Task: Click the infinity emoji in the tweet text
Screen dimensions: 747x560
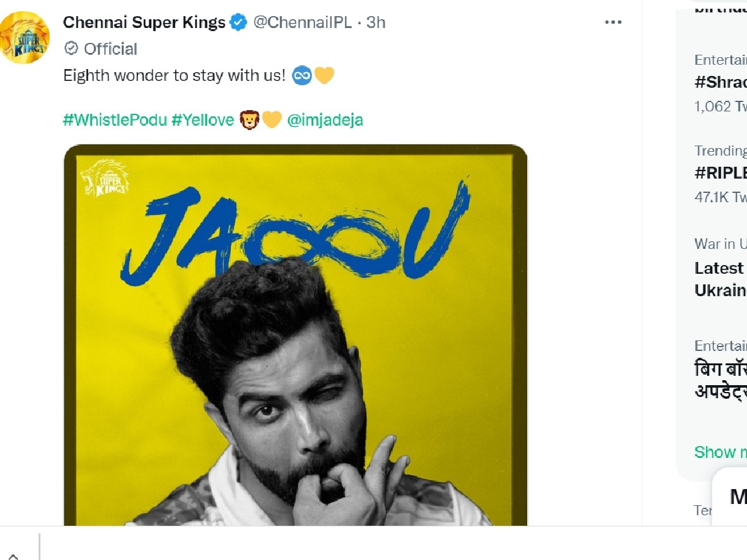Action: [x=303, y=75]
